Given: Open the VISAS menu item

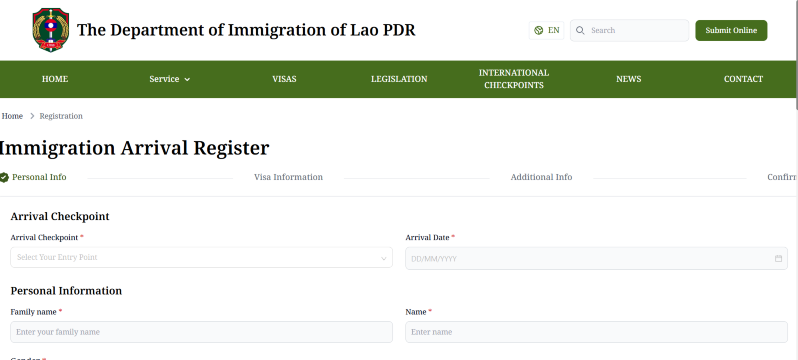Looking at the screenshot, I should pyautogui.click(x=284, y=79).
